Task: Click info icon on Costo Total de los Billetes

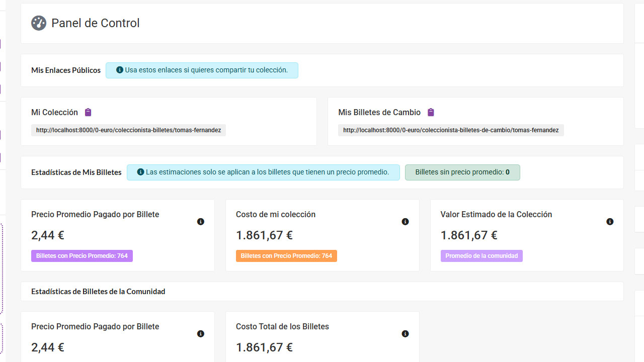Action: tap(405, 334)
